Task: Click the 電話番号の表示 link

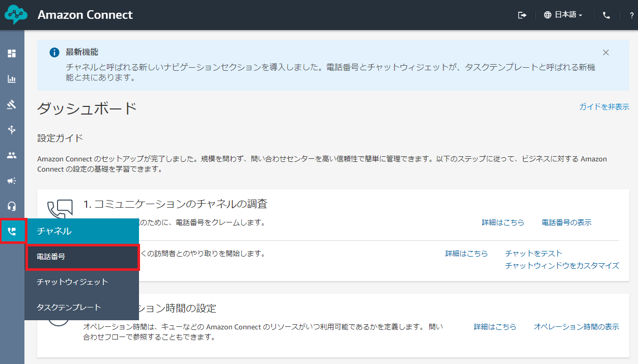Action: click(567, 222)
